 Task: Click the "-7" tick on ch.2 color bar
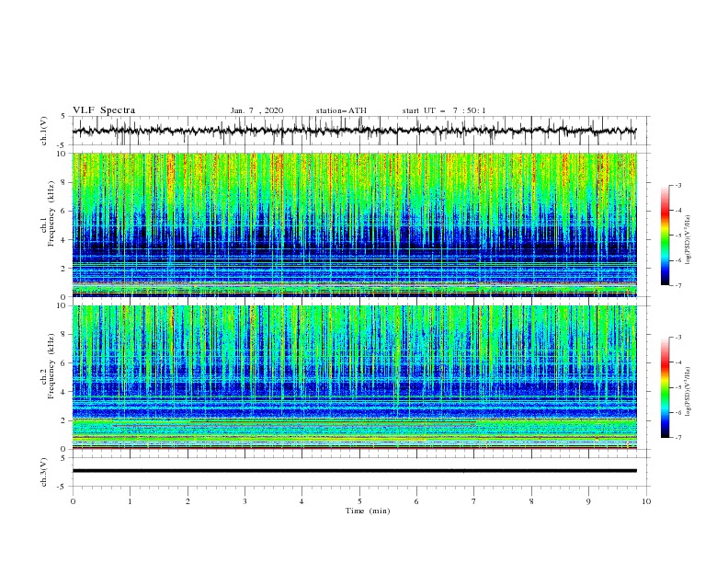[677, 438]
